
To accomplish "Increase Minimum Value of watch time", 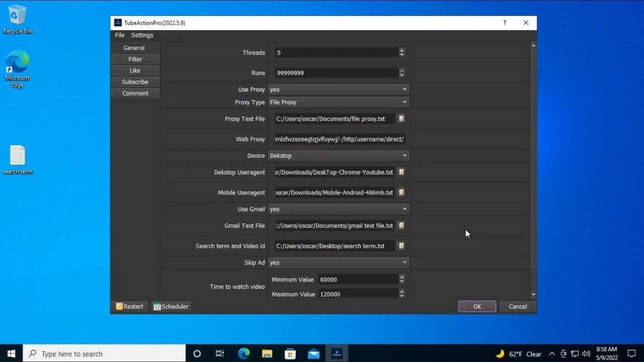I will [x=401, y=277].
